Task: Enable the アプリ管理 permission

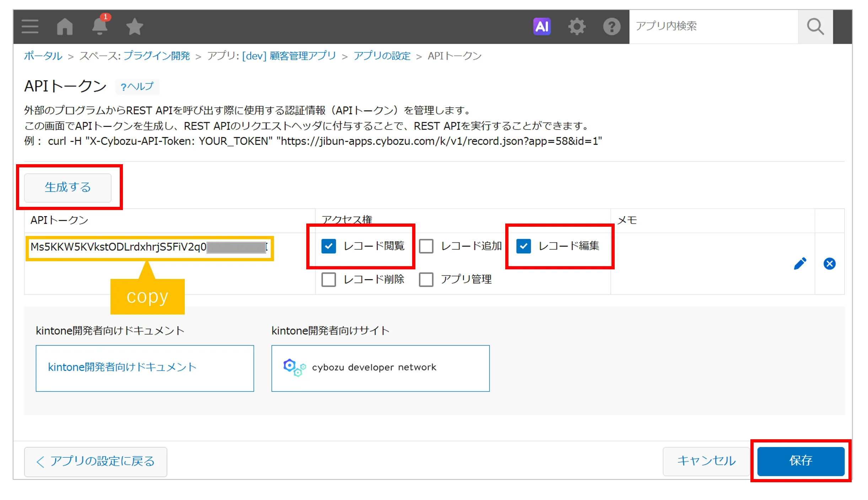Action: pos(426,279)
